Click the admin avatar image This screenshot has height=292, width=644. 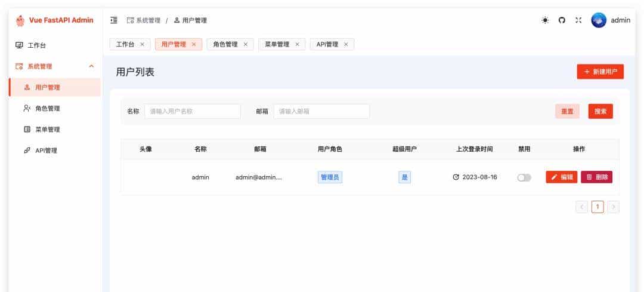(x=599, y=20)
